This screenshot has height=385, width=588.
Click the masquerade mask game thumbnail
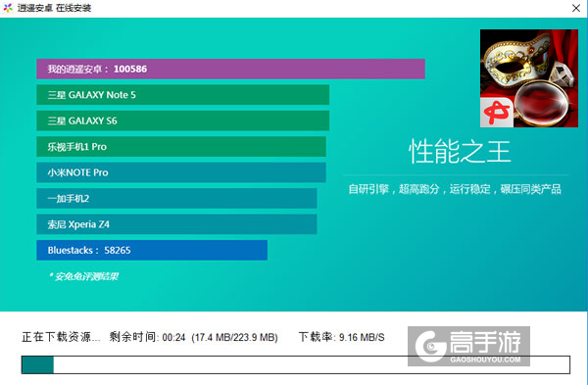(529, 78)
